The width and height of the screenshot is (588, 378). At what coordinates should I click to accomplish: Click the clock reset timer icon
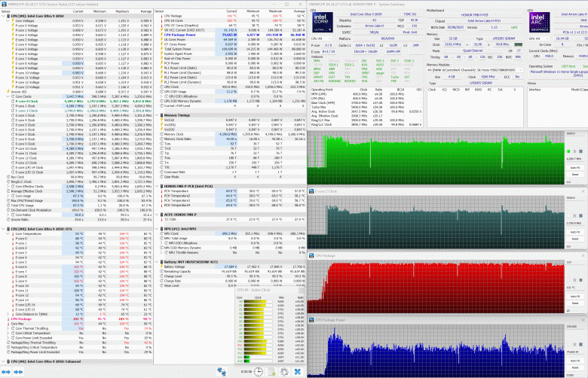pyautogui.click(x=259, y=372)
